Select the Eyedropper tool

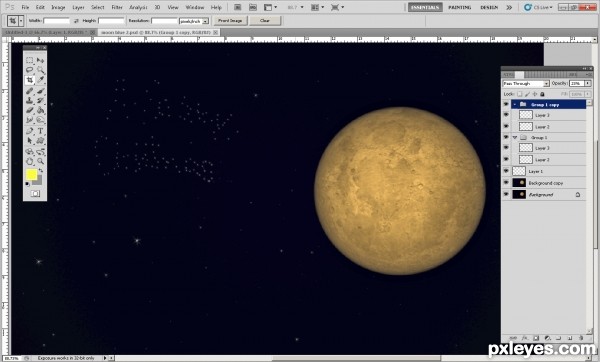41,80
